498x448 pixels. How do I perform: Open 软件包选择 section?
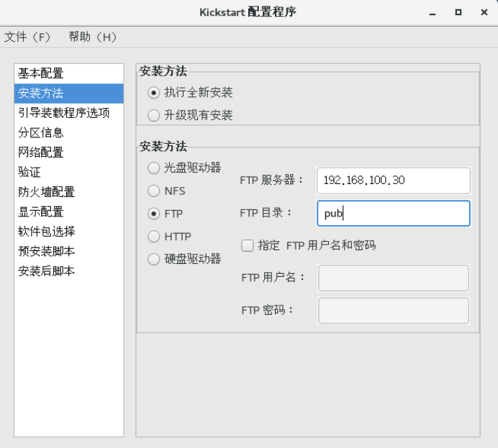(68, 232)
